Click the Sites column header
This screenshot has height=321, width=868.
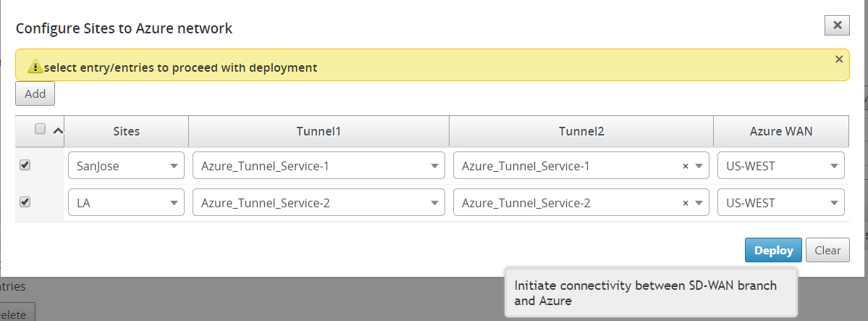[x=126, y=131]
